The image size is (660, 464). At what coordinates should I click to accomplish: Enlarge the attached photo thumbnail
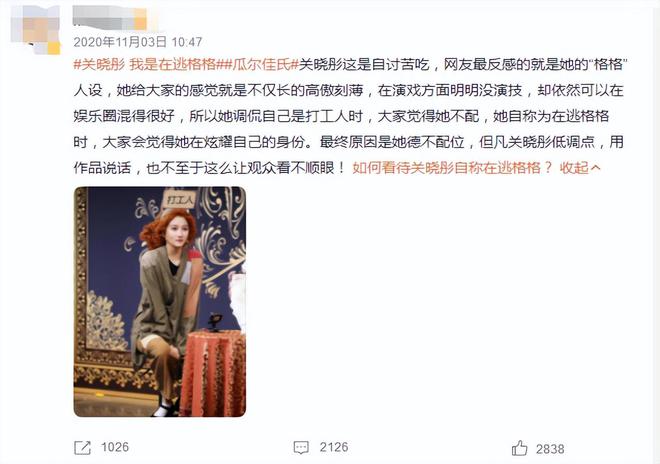pyautogui.click(x=160, y=301)
